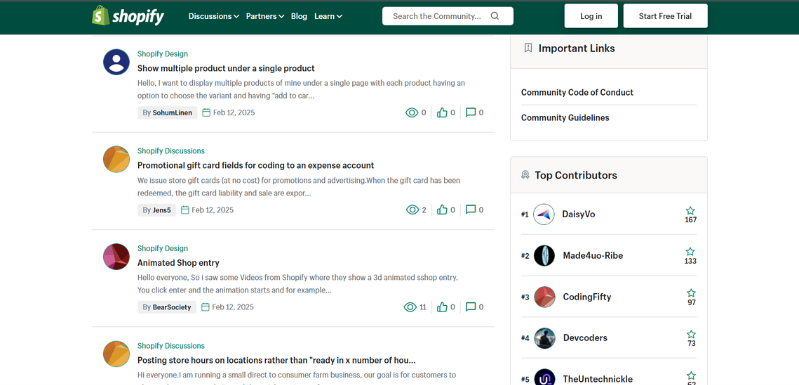This screenshot has width=799, height=385.
Task: Click the Important Links heading
Action: [x=577, y=48]
